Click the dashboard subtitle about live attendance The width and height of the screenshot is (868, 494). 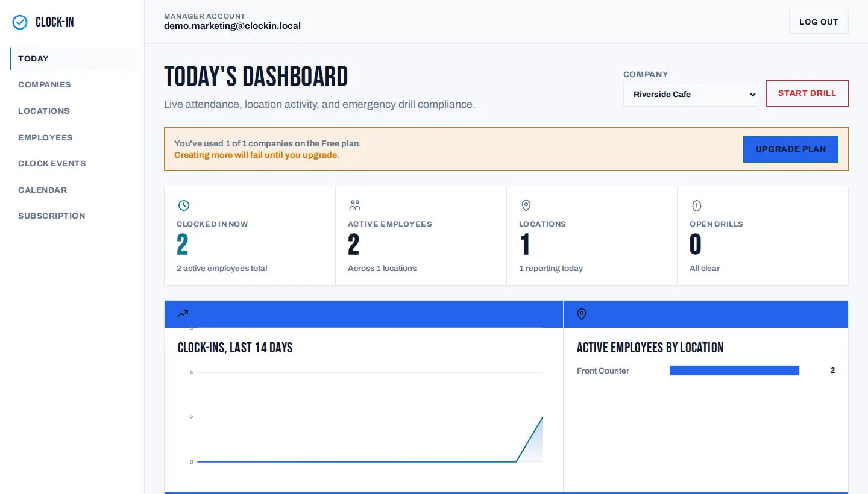319,104
